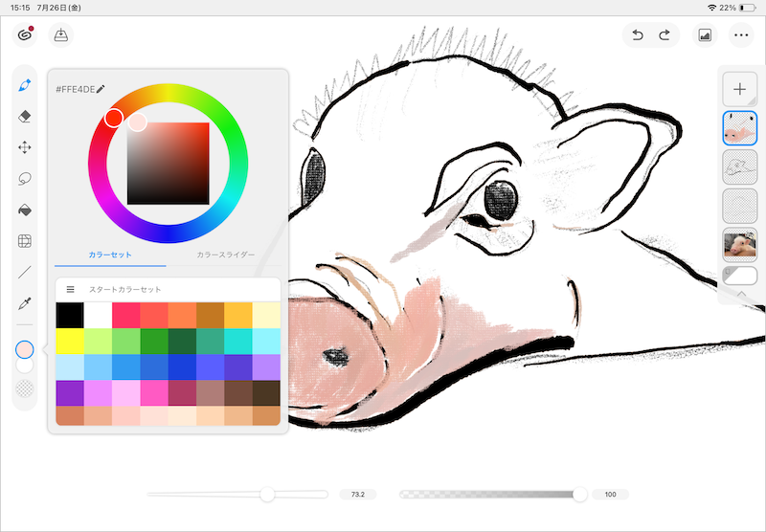Click the saturation handle in color square
The height and width of the screenshot is (532, 766).
point(137,122)
